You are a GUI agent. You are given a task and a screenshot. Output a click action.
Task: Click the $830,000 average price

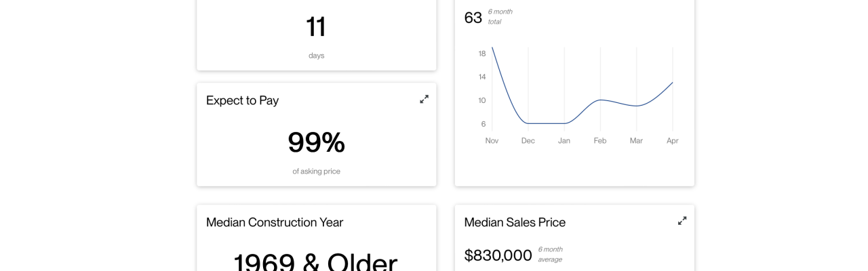(x=498, y=255)
